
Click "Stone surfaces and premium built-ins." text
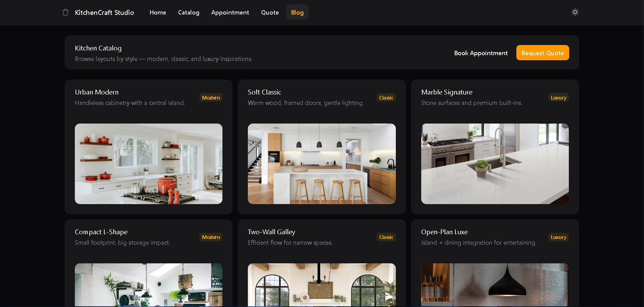(x=472, y=103)
